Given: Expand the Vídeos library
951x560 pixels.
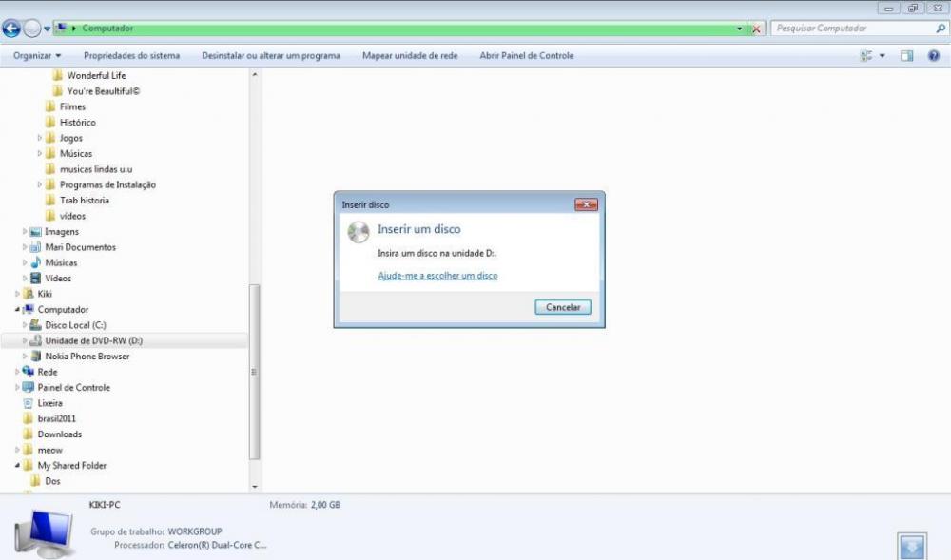Looking at the screenshot, I should click(25, 279).
